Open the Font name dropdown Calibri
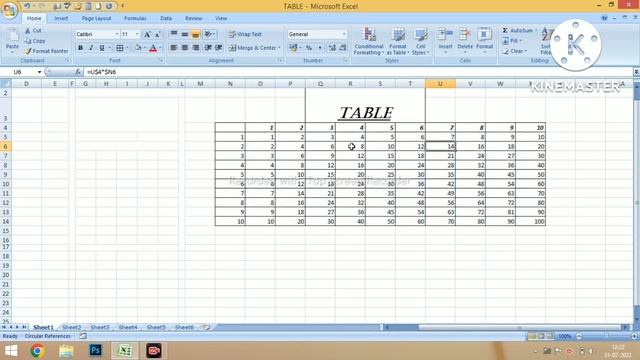This screenshot has height=360, width=640. 97,34
